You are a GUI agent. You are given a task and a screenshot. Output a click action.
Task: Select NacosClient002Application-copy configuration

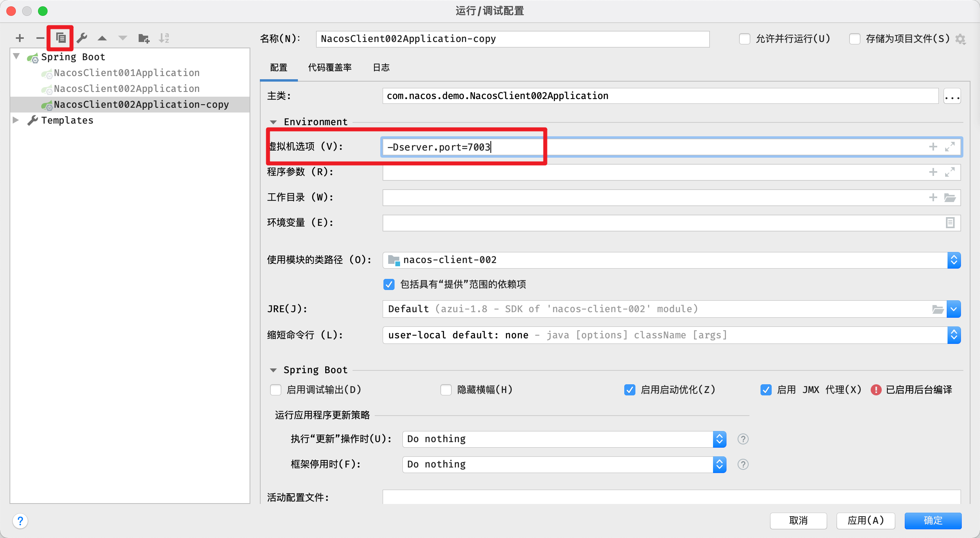tap(130, 105)
